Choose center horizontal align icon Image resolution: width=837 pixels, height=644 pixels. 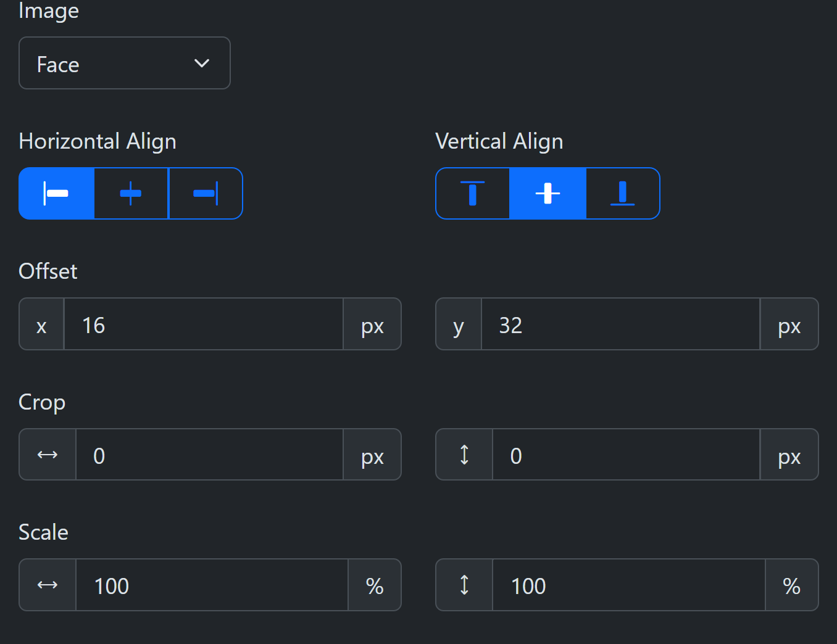tap(130, 194)
